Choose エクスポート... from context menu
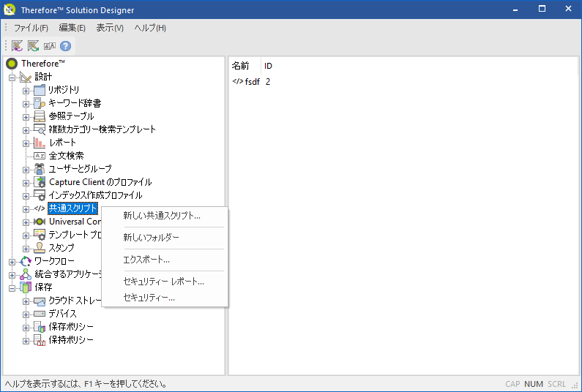The image size is (582, 392). (x=165, y=260)
